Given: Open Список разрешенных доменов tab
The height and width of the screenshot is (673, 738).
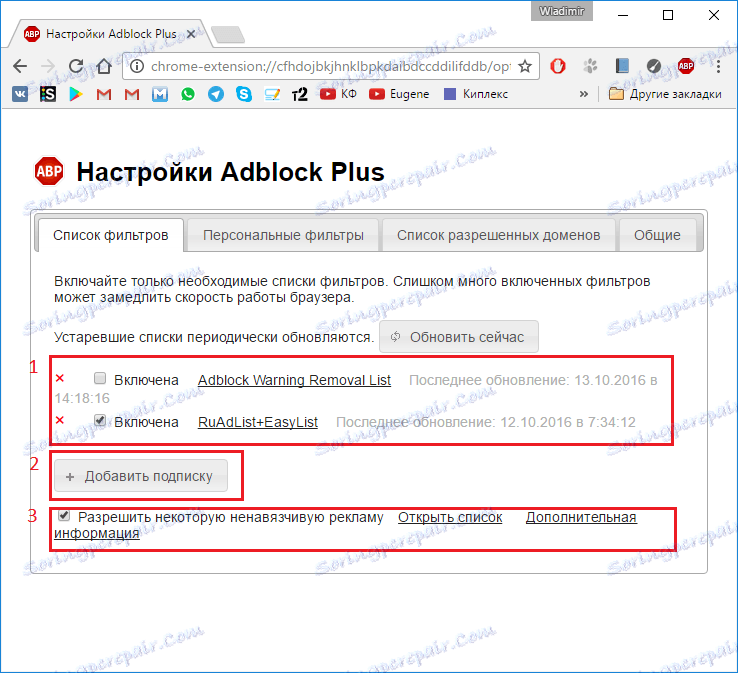Looking at the screenshot, I should tap(498, 235).
